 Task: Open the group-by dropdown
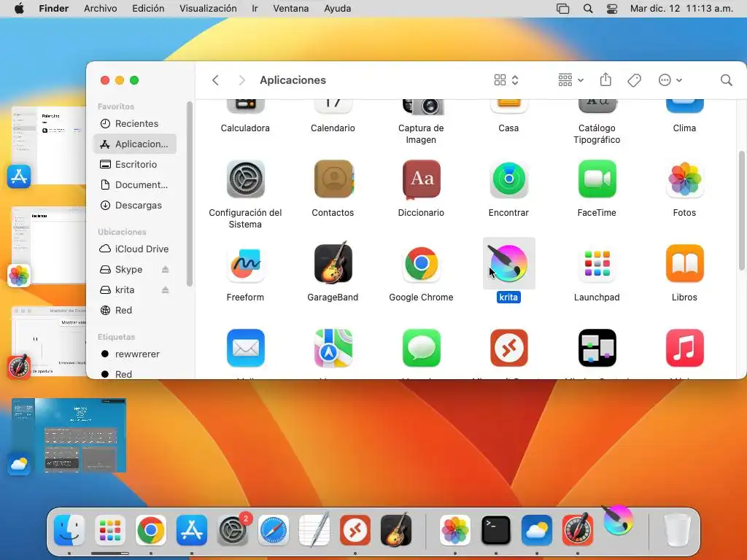[570, 80]
